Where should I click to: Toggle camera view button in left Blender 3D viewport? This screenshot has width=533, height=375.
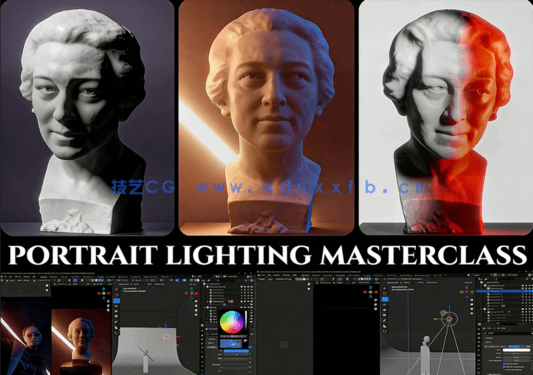pos(196,310)
